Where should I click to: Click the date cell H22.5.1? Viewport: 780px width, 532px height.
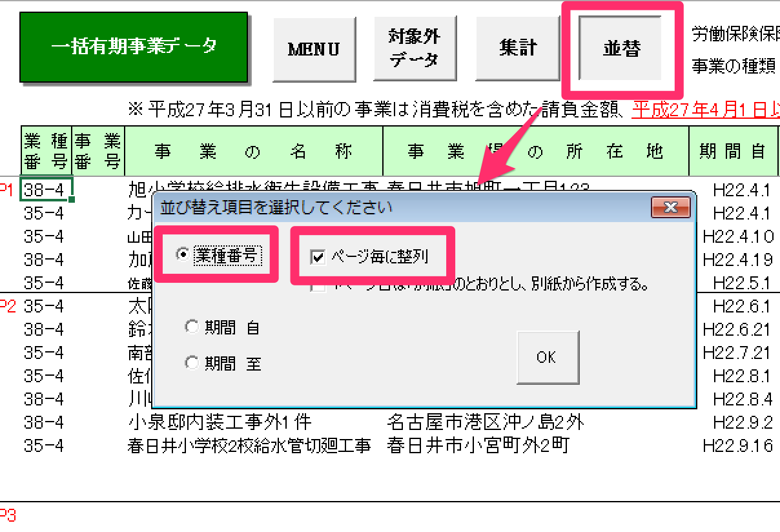tap(743, 283)
